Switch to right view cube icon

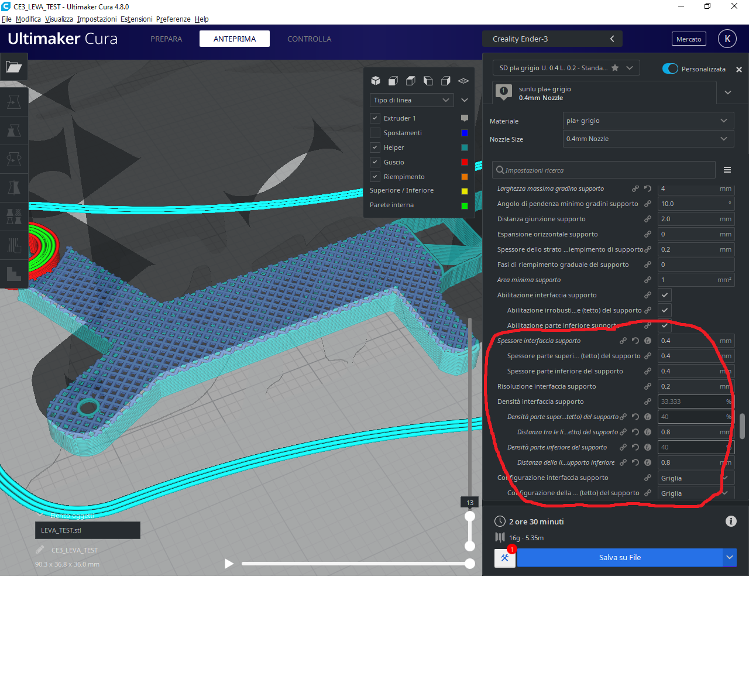(446, 81)
